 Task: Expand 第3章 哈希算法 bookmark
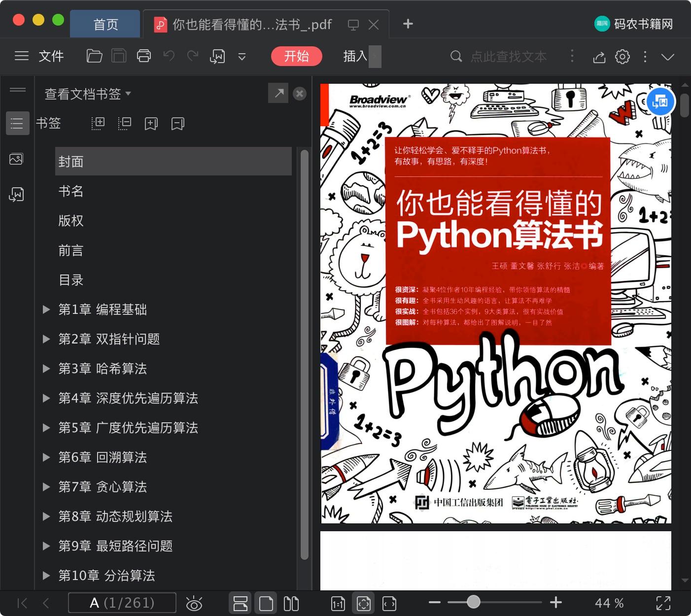[46, 369]
